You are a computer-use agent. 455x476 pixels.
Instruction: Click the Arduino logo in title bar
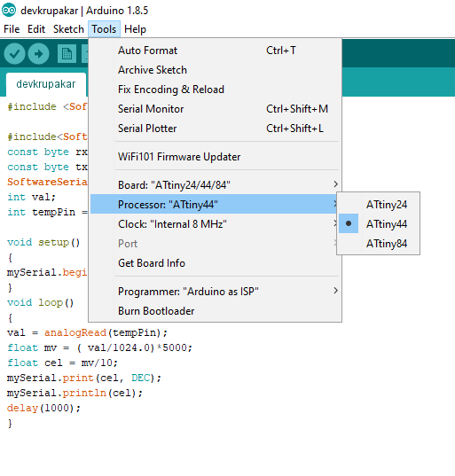coord(9,11)
